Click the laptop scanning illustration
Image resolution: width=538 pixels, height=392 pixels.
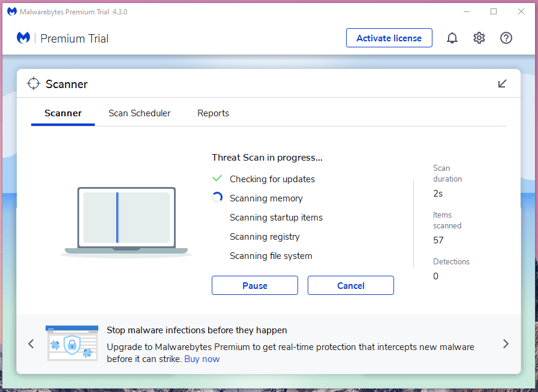coord(127,222)
